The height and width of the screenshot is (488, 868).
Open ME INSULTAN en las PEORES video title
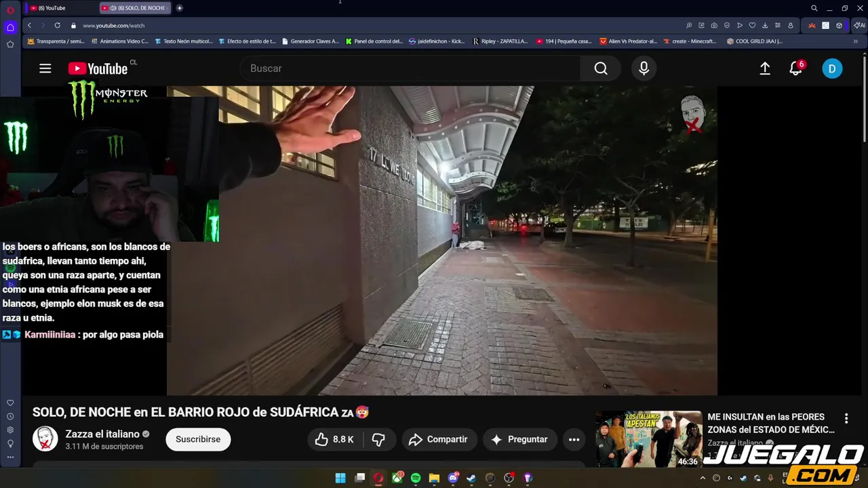771,423
